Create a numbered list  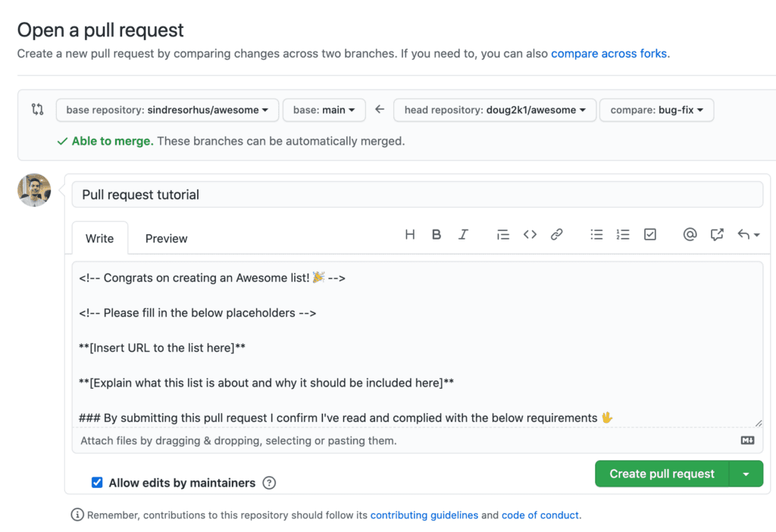point(623,234)
